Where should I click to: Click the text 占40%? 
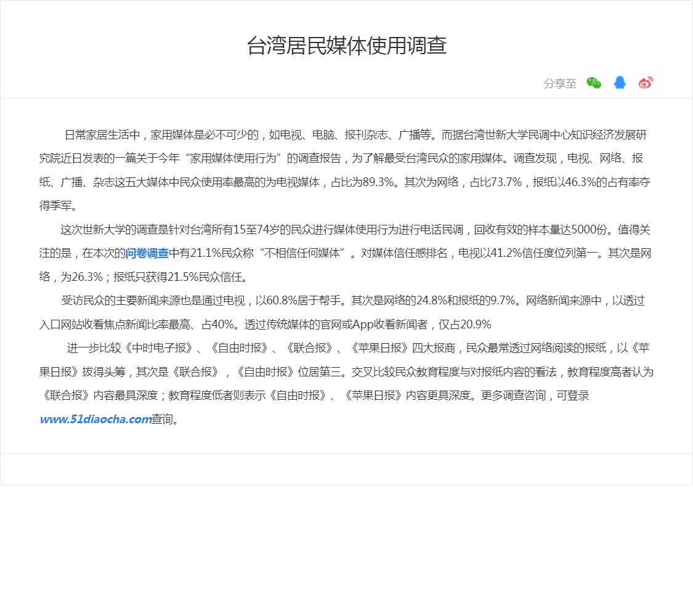pyautogui.click(x=217, y=325)
